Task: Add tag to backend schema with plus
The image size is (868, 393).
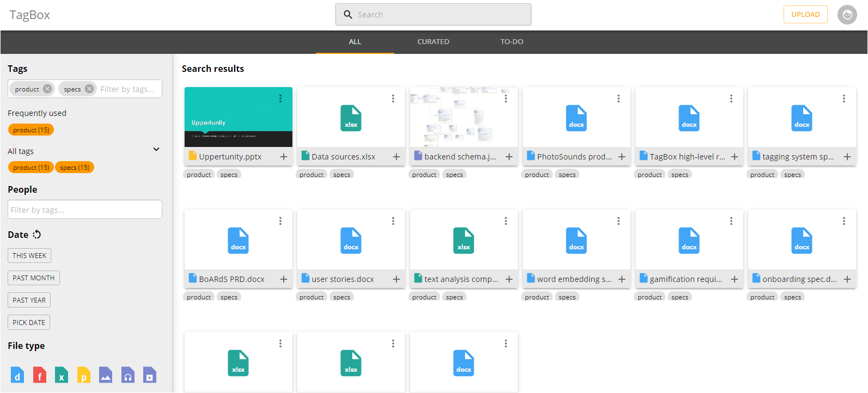Action: click(x=509, y=157)
